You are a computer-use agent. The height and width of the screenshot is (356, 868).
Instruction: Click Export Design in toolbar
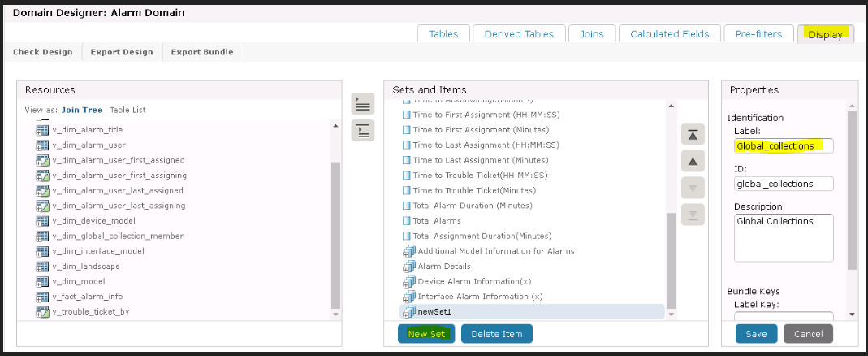pos(122,52)
